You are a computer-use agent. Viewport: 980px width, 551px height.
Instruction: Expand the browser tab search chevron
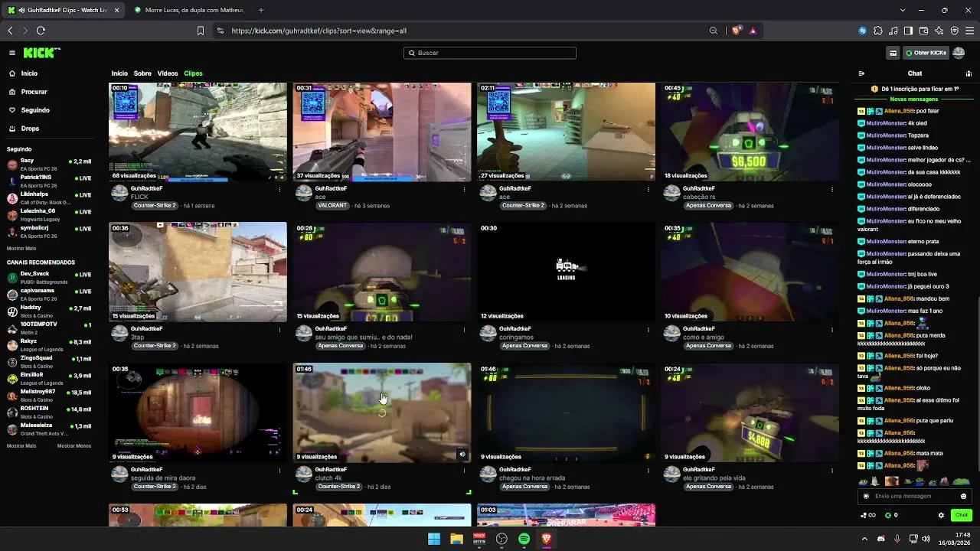click(903, 10)
